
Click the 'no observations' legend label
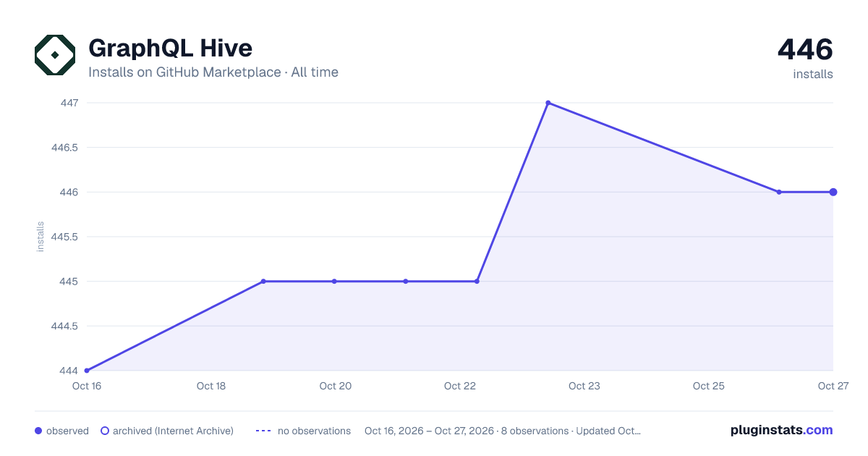tap(314, 431)
